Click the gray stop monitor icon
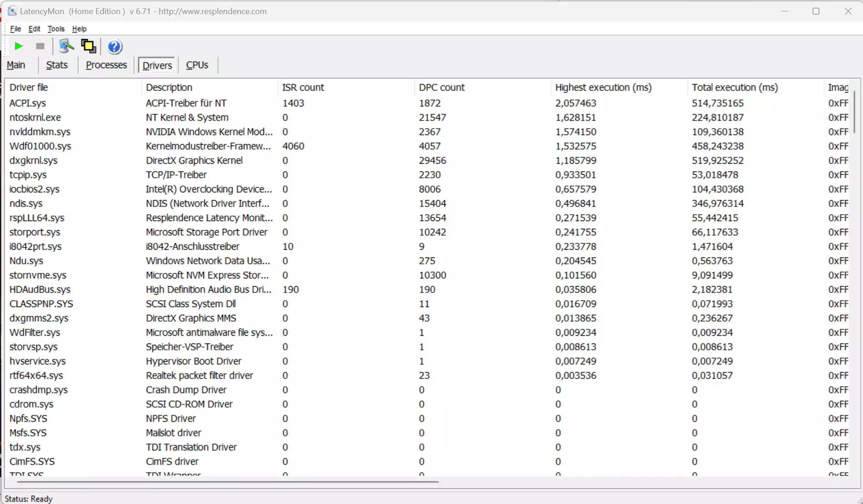 (x=40, y=46)
